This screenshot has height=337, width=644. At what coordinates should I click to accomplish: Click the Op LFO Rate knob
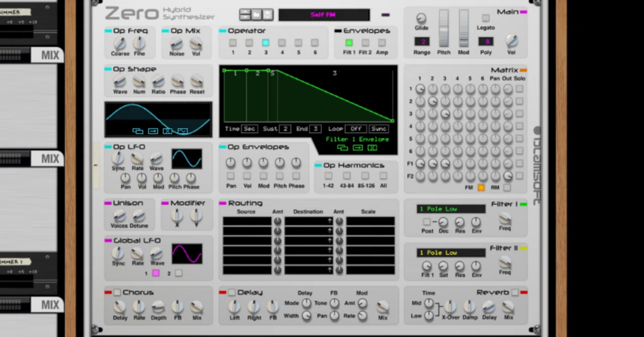(137, 159)
